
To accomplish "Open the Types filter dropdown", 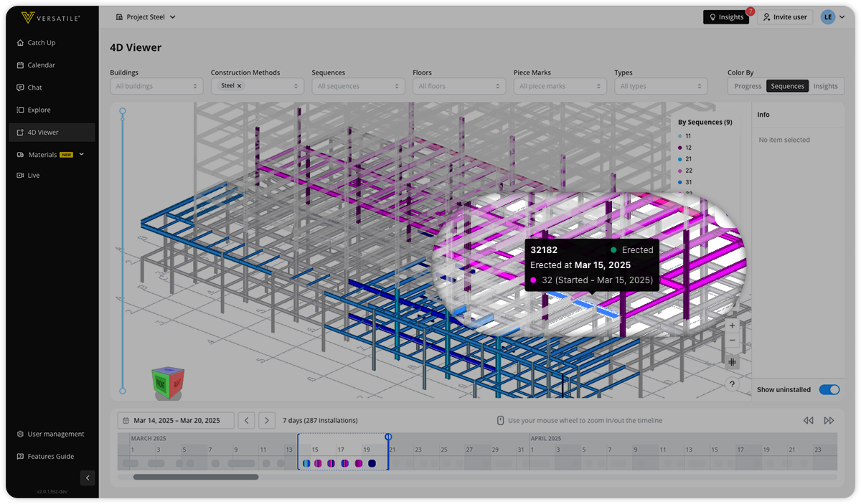I will [x=661, y=86].
